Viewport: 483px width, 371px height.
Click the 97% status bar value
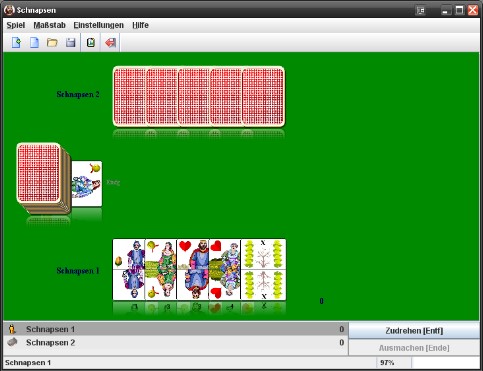tap(387, 362)
